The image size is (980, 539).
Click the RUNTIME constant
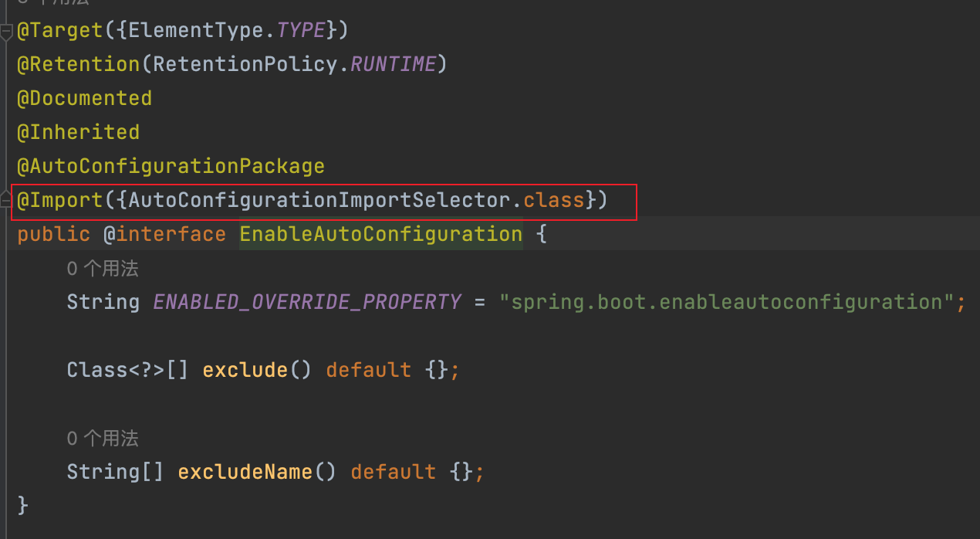(x=393, y=64)
